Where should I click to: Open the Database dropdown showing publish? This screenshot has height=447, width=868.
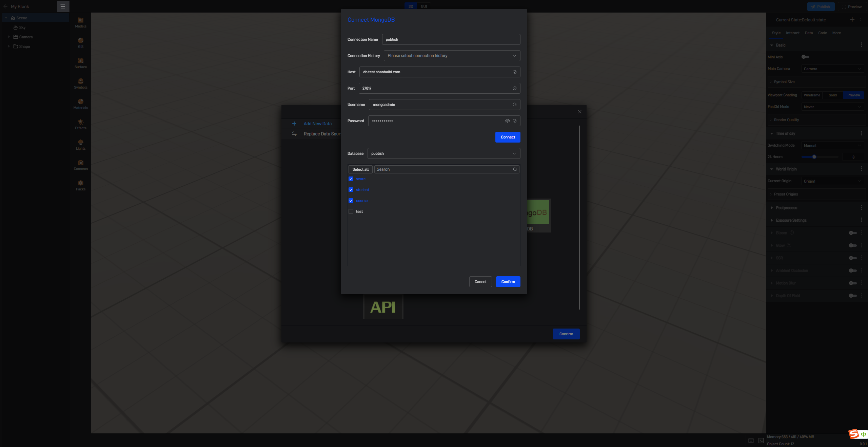tap(444, 153)
